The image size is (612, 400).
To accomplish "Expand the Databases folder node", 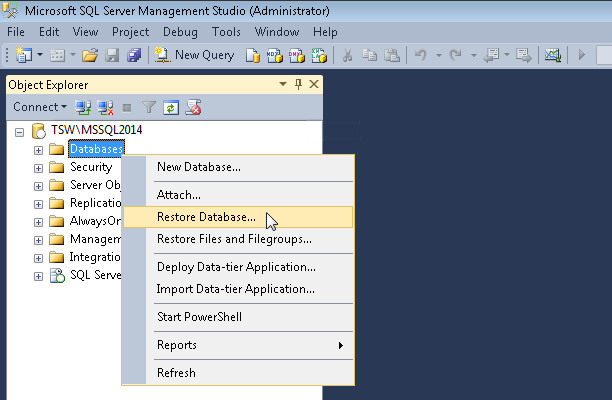I will 39,150.
